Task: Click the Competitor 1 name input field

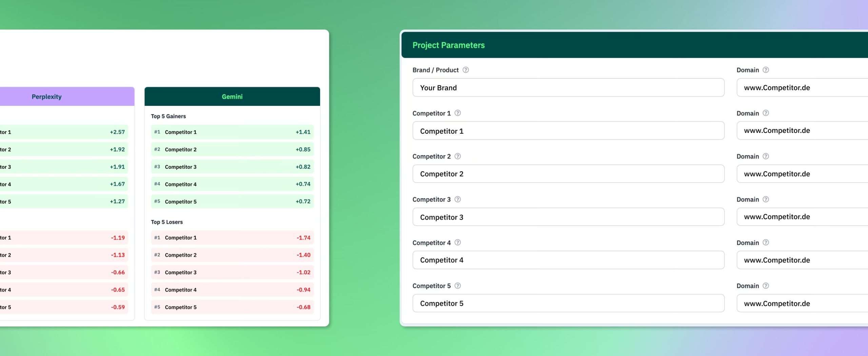Action: pos(568,131)
